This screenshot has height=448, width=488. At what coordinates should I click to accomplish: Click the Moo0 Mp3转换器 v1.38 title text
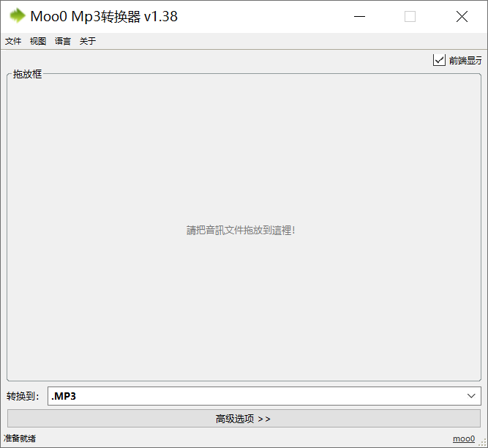point(104,17)
